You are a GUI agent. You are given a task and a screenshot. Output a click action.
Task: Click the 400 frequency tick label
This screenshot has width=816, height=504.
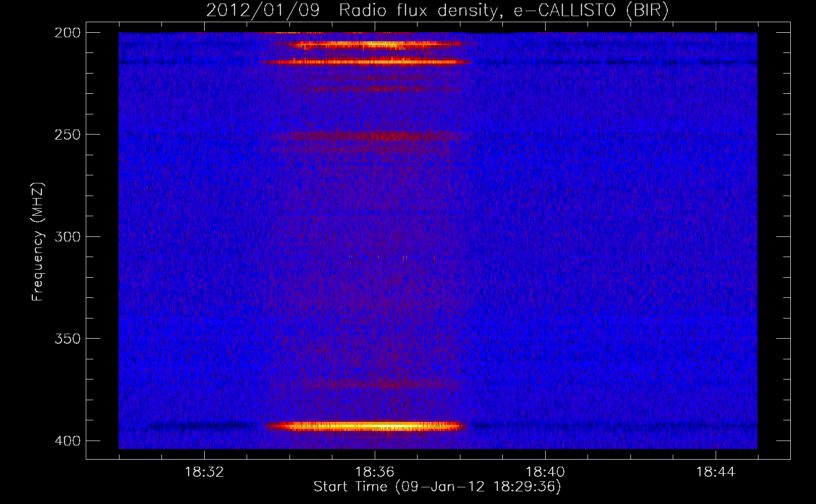click(x=67, y=441)
